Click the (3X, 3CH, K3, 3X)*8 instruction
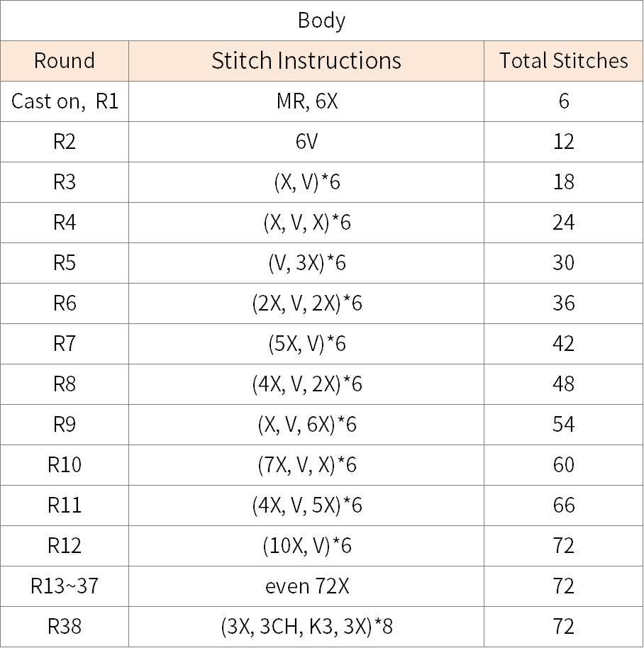Screen dimensions: 644x648 [x=306, y=627]
